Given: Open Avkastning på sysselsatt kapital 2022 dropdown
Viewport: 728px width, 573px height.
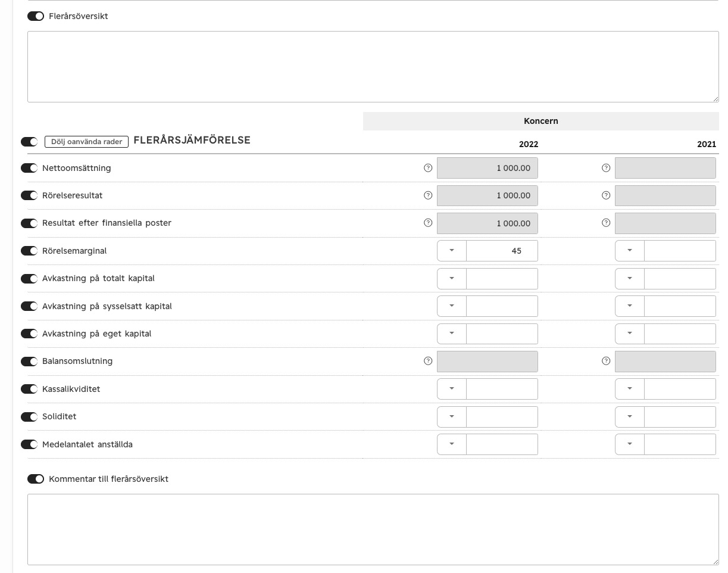Looking at the screenshot, I should [x=452, y=306].
